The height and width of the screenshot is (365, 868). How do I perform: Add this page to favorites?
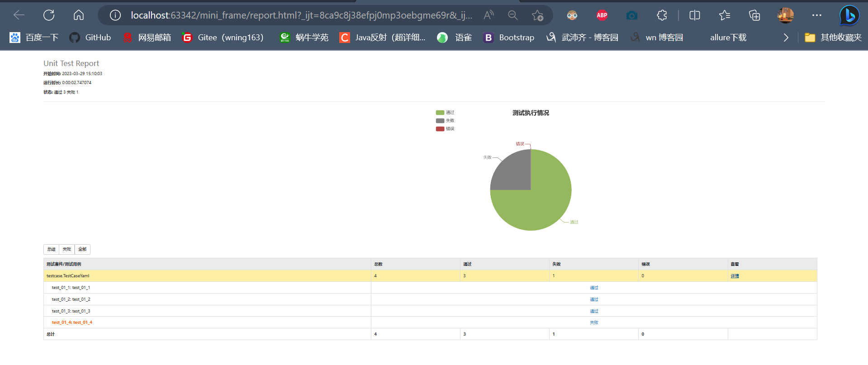537,15
